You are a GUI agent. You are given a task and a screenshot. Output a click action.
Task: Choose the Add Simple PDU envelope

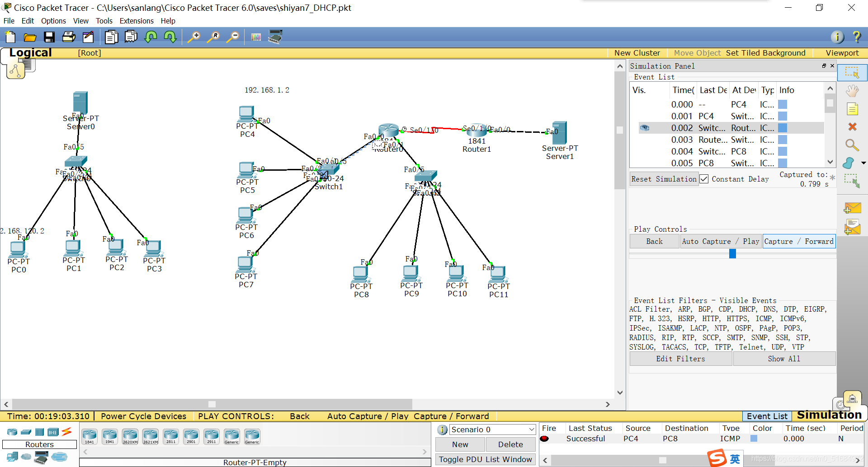click(x=852, y=208)
